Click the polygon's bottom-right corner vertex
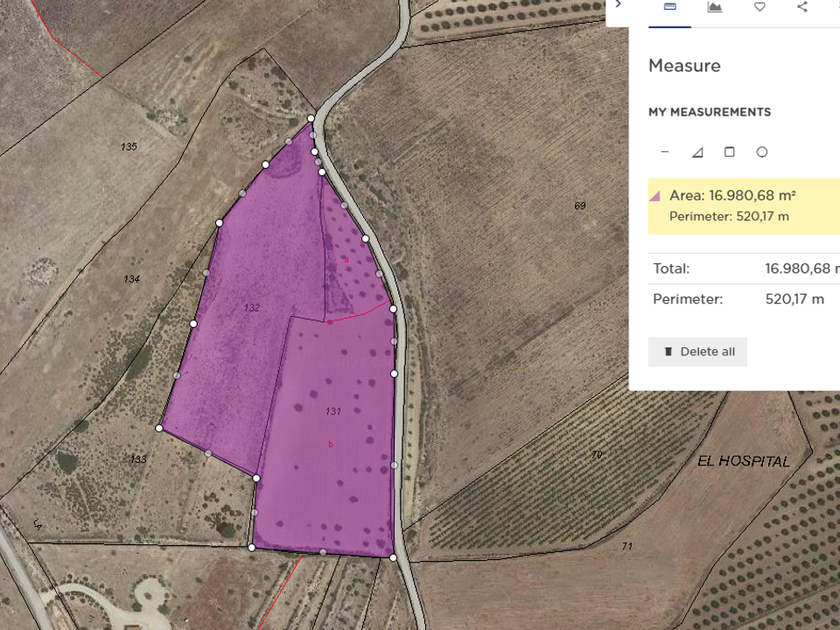 (393, 557)
